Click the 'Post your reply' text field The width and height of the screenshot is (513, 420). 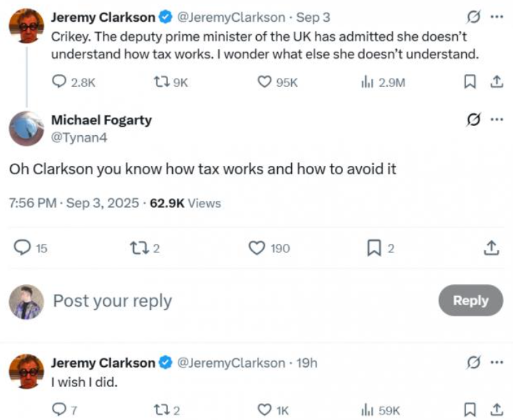210,301
